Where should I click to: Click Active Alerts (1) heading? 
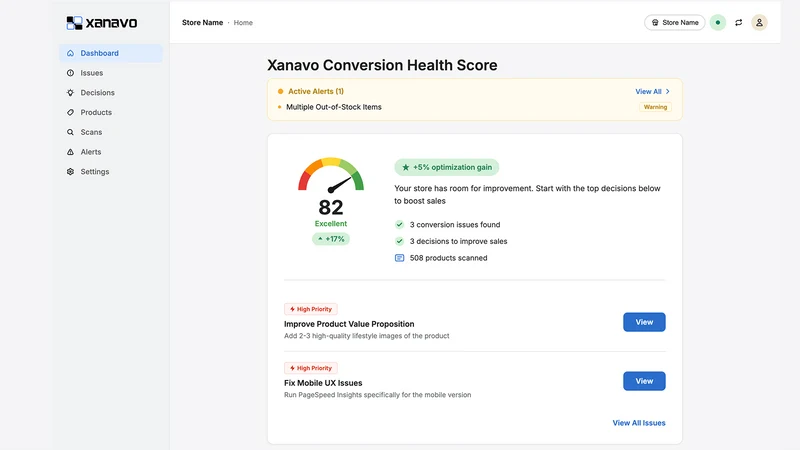point(316,91)
